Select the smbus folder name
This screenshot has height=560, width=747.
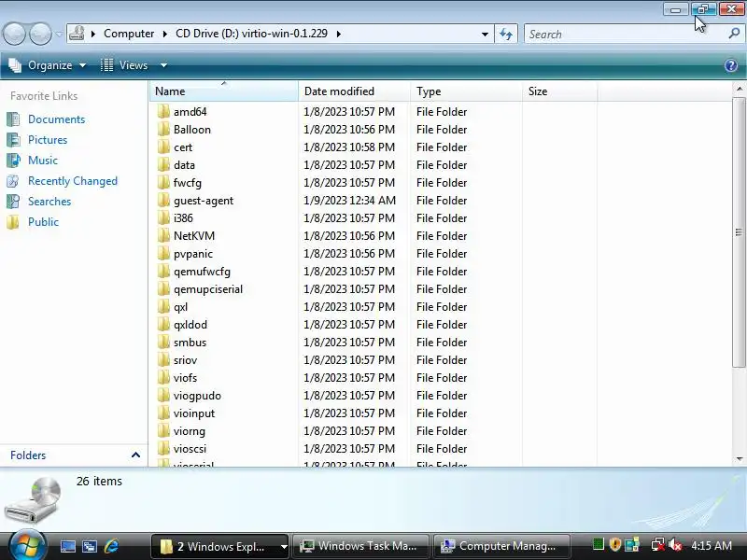tap(190, 343)
